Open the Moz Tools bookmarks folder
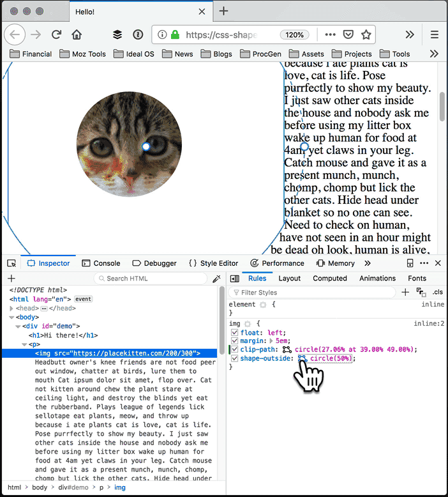Viewport: 448px width, 497px height. tap(82, 54)
